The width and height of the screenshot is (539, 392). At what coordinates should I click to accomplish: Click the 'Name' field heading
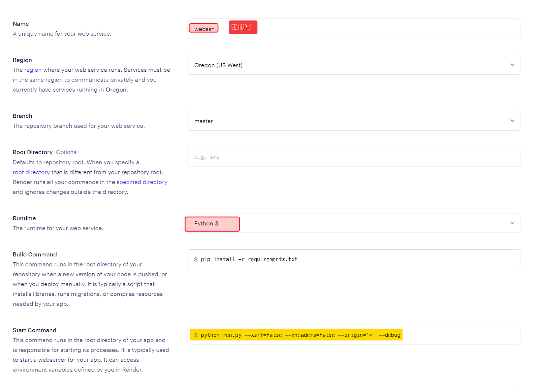21,24
